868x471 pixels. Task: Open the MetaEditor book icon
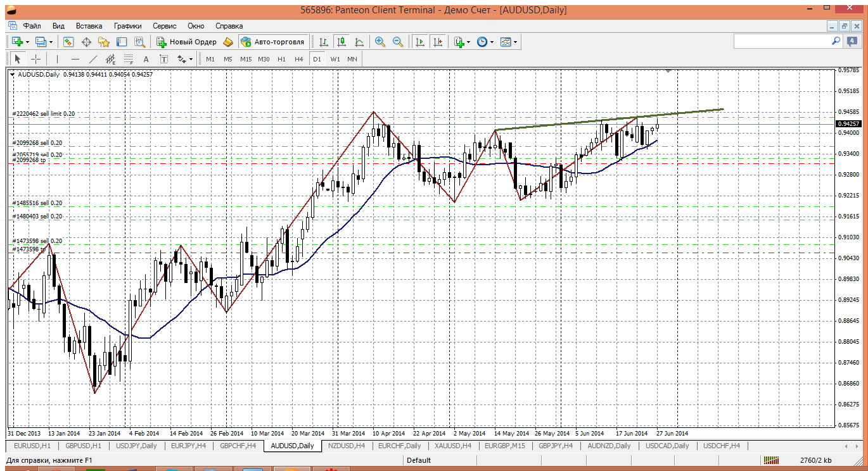coord(228,42)
